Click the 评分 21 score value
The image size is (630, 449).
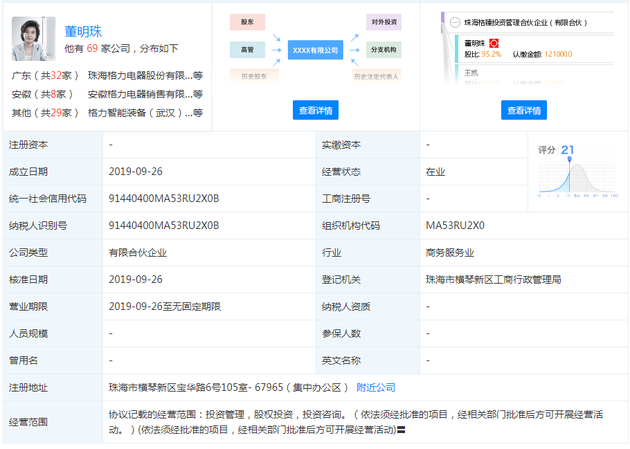point(567,150)
